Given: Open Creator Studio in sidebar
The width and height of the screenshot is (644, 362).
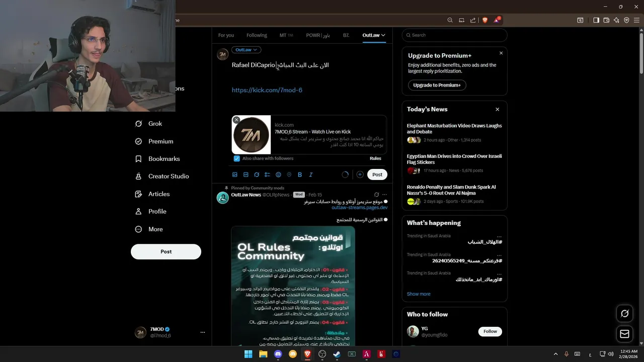Looking at the screenshot, I should click(162, 176).
